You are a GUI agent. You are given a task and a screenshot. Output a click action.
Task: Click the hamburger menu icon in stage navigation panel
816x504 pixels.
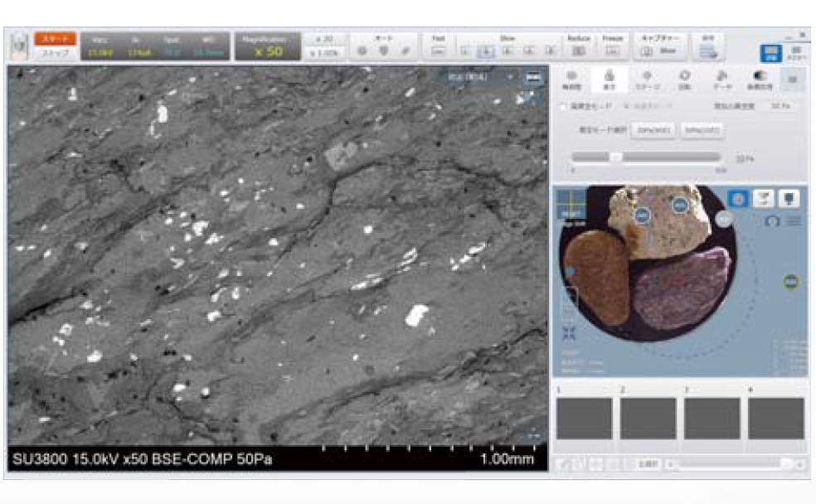coord(794,221)
